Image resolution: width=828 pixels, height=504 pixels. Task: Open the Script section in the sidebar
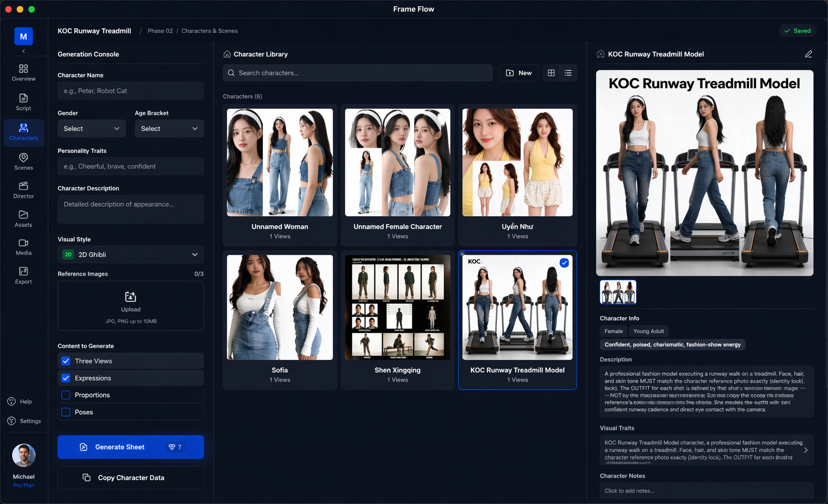[x=23, y=102]
